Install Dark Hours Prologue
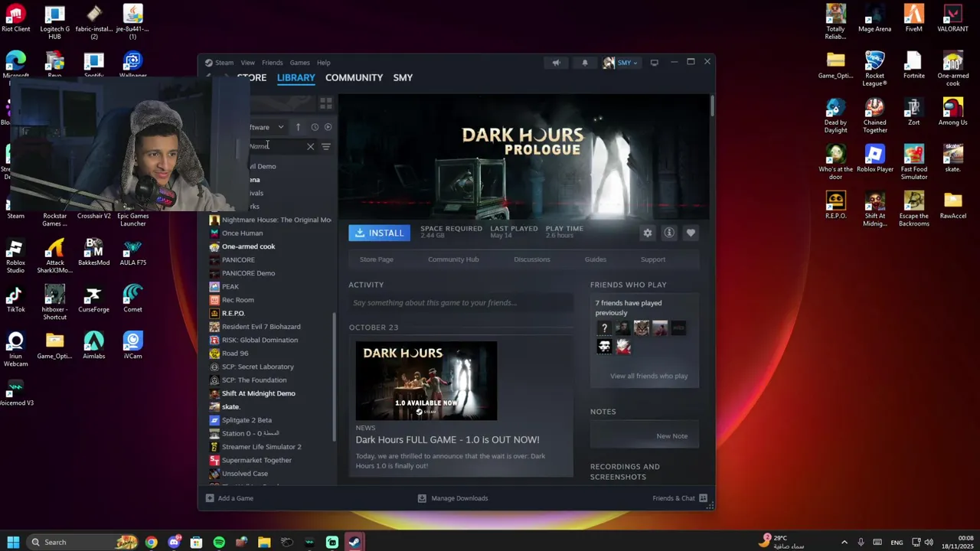The image size is (980, 551). (379, 233)
